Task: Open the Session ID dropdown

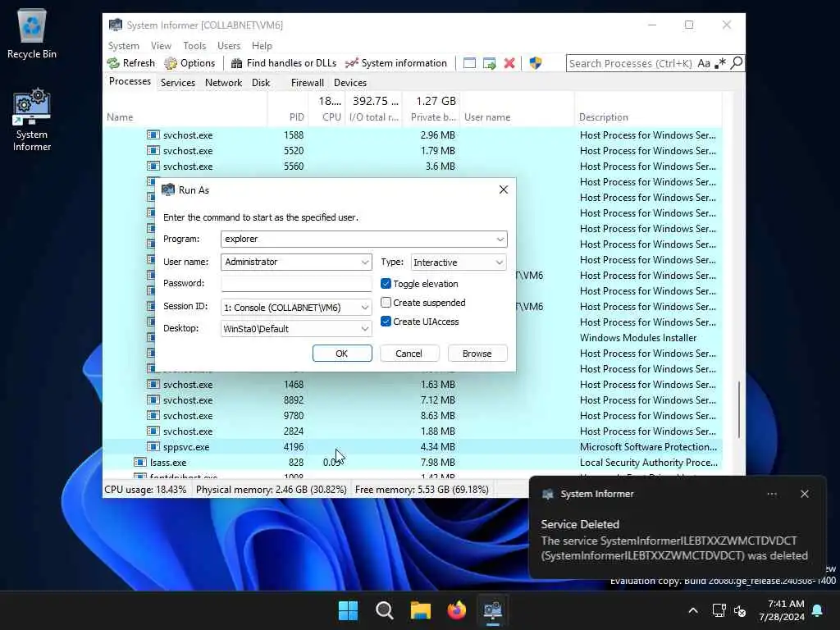Action: coord(365,308)
